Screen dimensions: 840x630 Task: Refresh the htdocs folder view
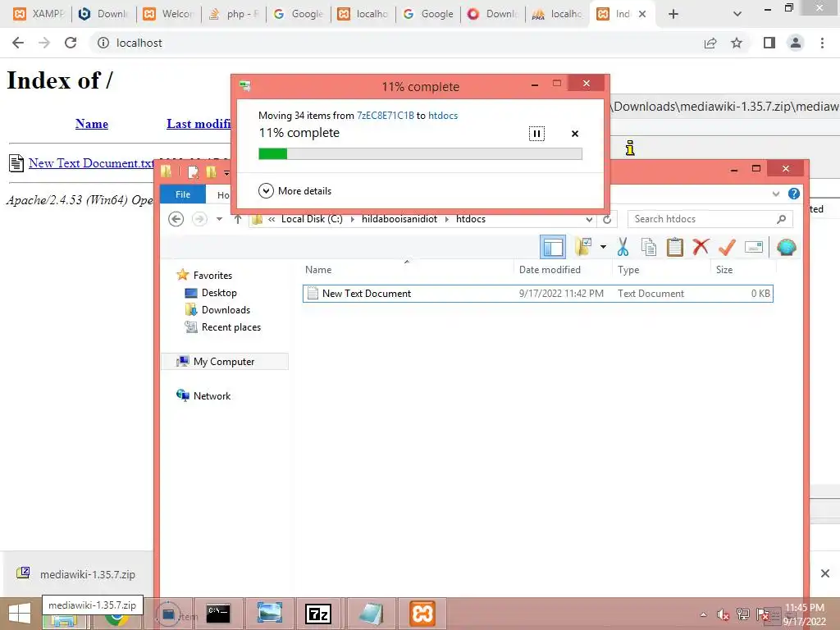pyautogui.click(x=607, y=219)
